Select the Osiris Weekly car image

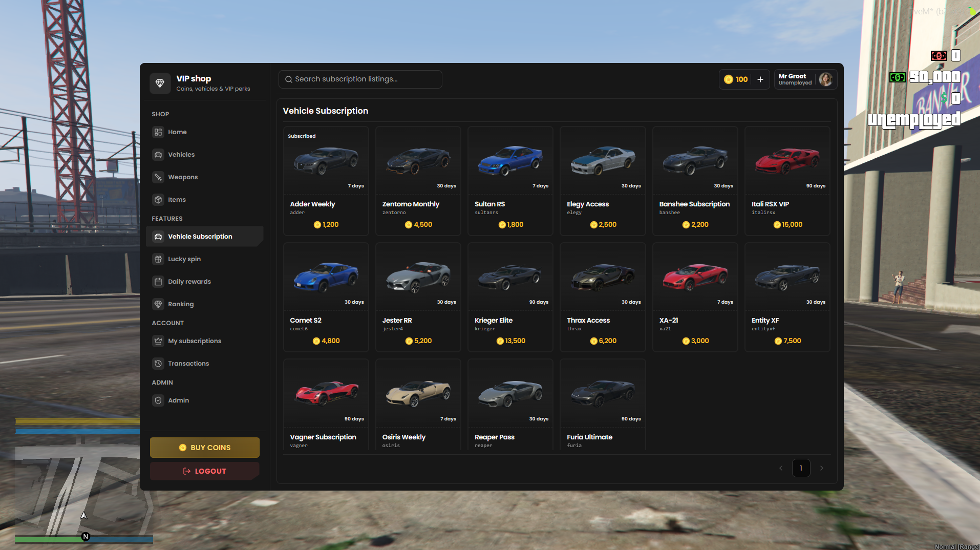click(x=418, y=393)
